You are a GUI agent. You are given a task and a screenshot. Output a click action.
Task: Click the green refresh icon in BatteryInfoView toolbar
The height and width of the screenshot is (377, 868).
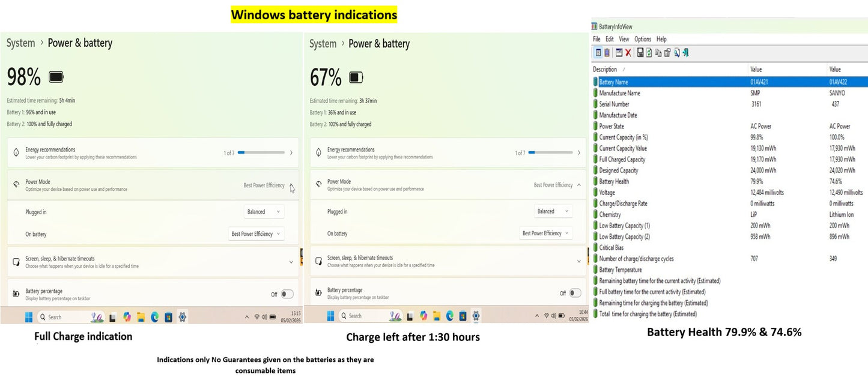(649, 53)
